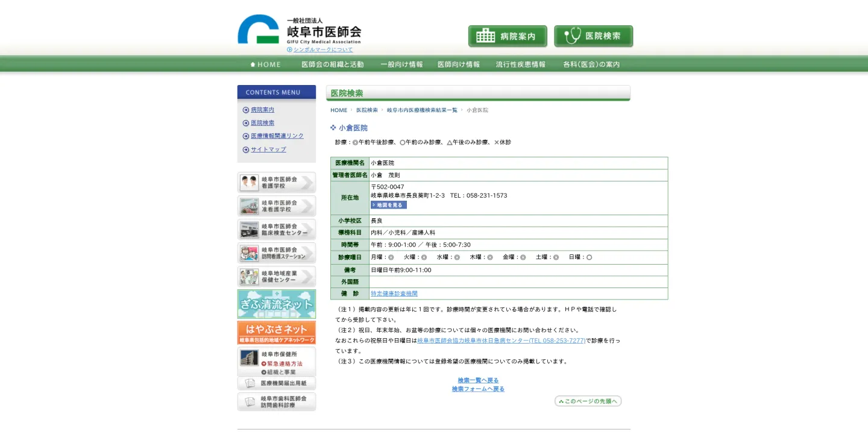Click the arrow icon beside sidebar 病院案内
This screenshot has height=434, width=868.
(246, 110)
